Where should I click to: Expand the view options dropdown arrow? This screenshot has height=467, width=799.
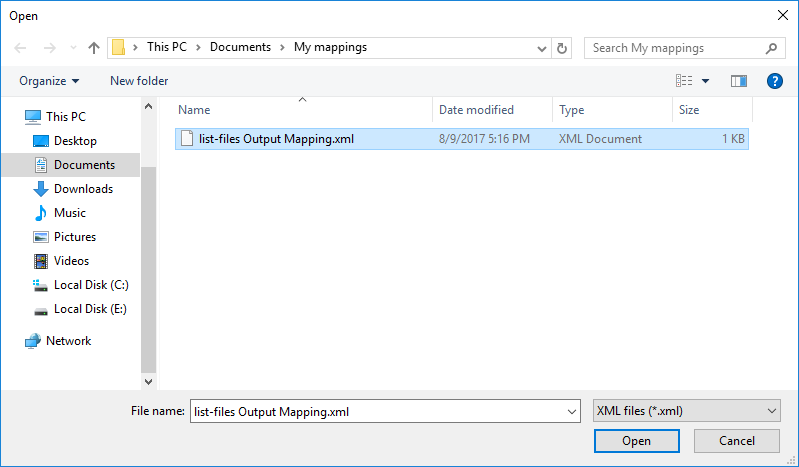pyautogui.click(x=705, y=81)
